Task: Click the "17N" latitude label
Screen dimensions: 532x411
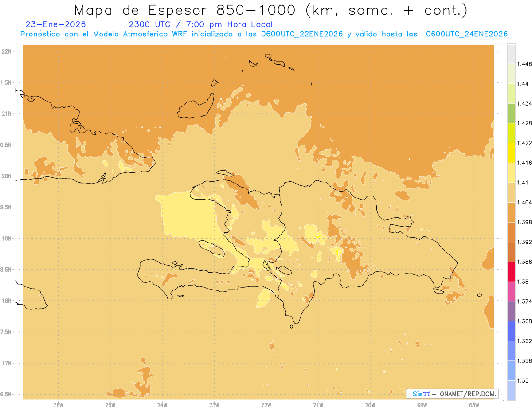Action: (8, 363)
